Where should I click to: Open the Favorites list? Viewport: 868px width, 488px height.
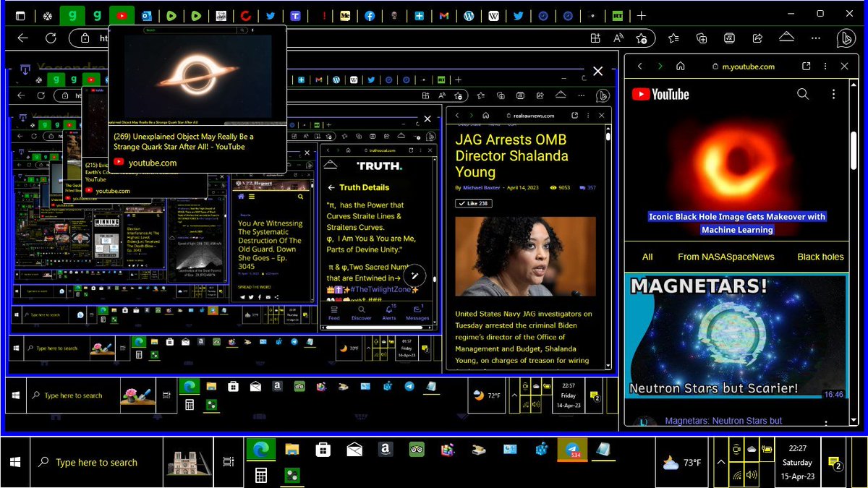click(x=673, y=38)
